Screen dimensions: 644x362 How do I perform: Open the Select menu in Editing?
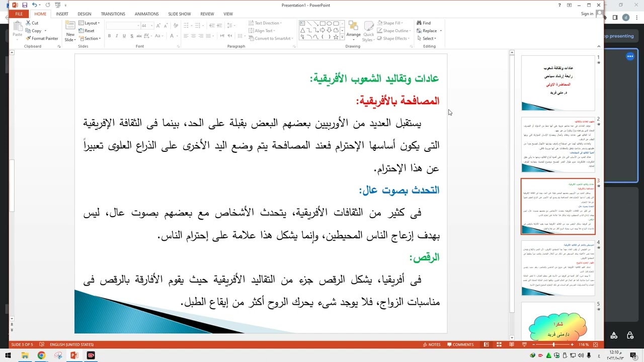[x=427, y=38]
